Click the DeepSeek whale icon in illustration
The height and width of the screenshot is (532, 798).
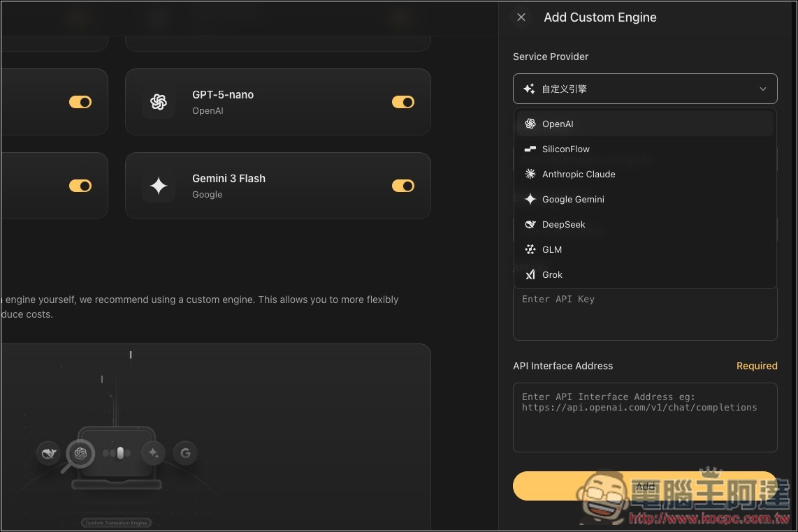click(49, 453)
